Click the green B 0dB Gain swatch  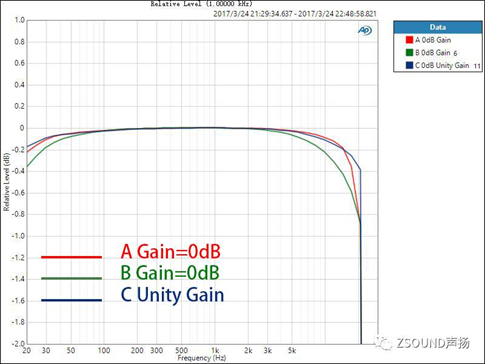[409, 53]
